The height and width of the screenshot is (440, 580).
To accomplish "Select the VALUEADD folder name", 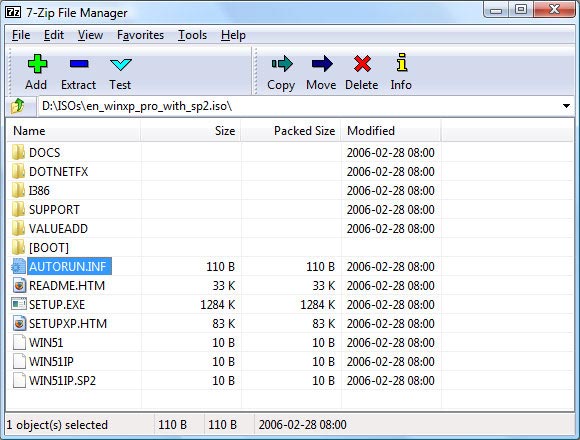I will pos(58,229).
